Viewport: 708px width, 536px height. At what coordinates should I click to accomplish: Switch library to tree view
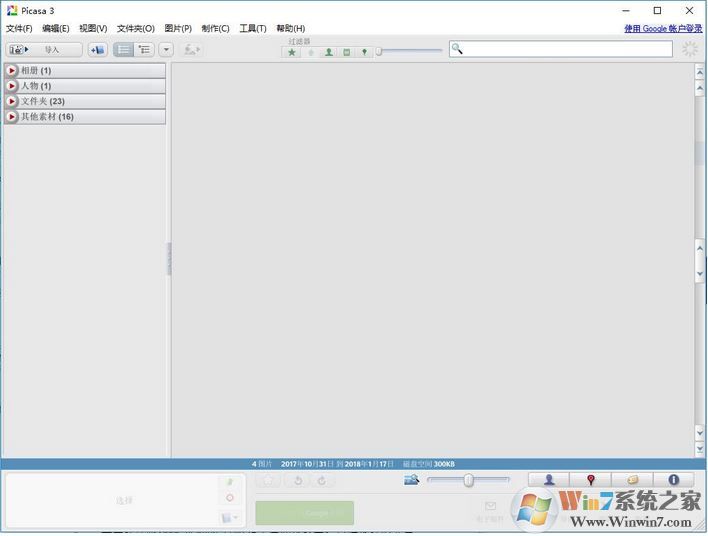point(145,49)
